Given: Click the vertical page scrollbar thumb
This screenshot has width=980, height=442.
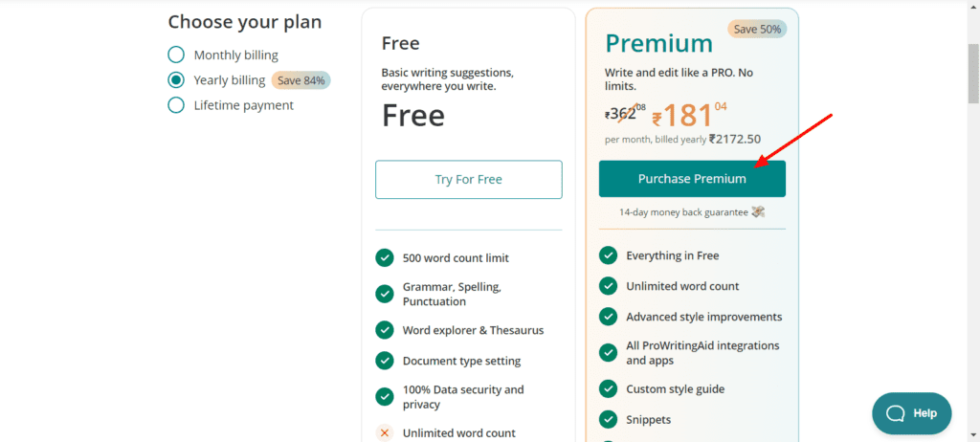Looking at the screenshot, I should click(973, 73).
